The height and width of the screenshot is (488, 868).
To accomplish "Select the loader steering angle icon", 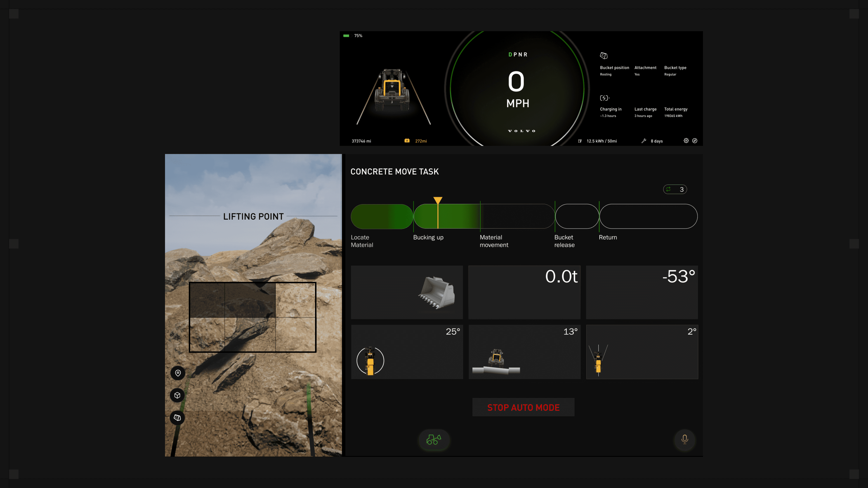I will pyautogui.click(x=598, y=360).
